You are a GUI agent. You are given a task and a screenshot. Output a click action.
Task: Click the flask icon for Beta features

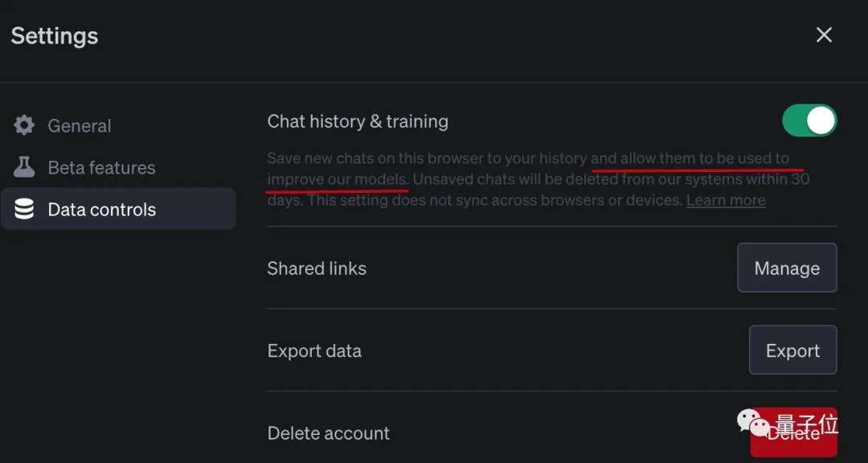coord(24,167)
